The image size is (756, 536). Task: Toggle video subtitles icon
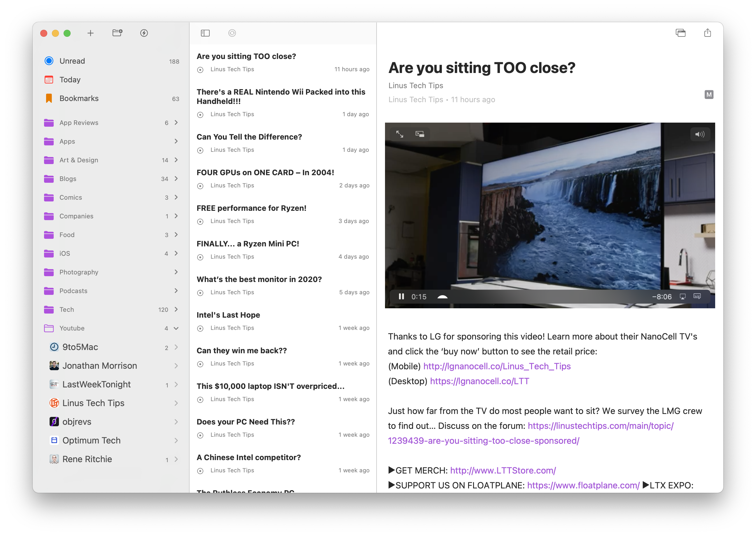tap(697, 296)
